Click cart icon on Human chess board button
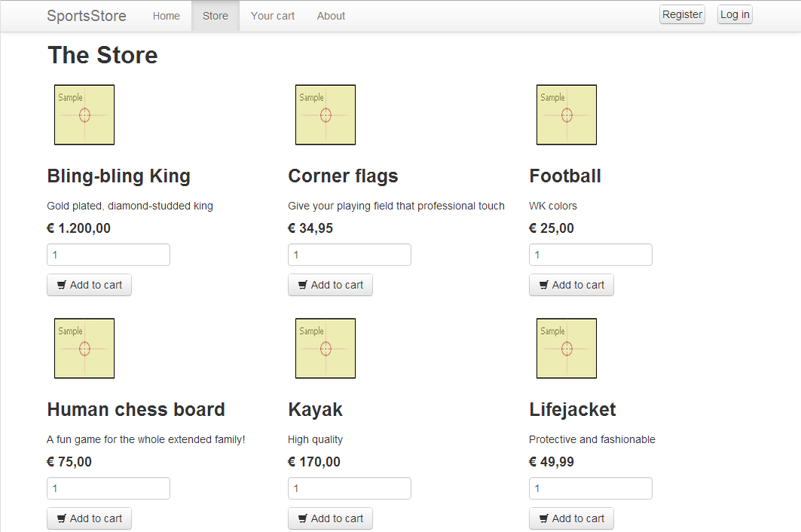Viewport: 801px width, 532px height. [x=62, y=518]
